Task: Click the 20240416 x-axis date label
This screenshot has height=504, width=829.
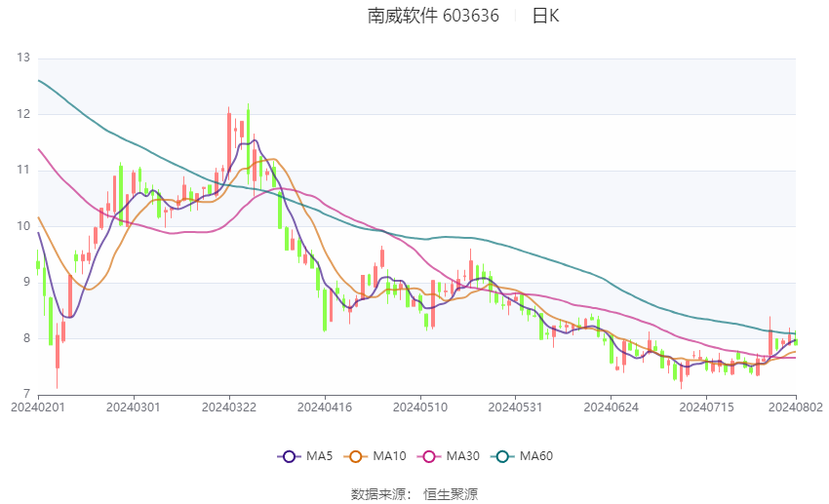Action: pyautogui.click(x=324, y=407)
